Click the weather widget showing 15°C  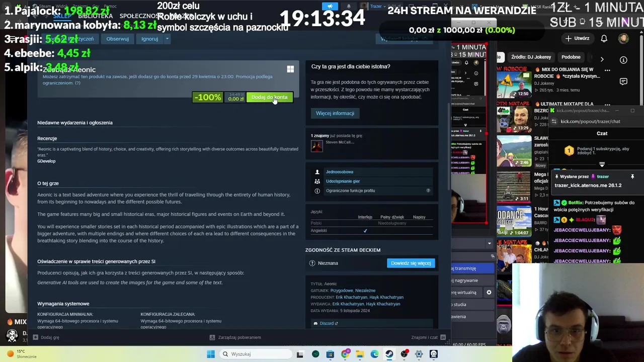[21, 354]
